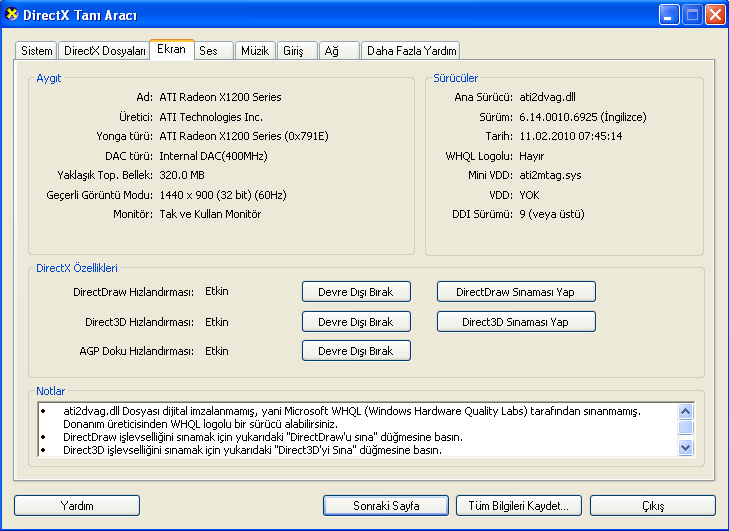The image size is (729, 531).
Task: Click the AGP Doku Hızlandırması Etkin status
Action: click(x=217, y=351)
